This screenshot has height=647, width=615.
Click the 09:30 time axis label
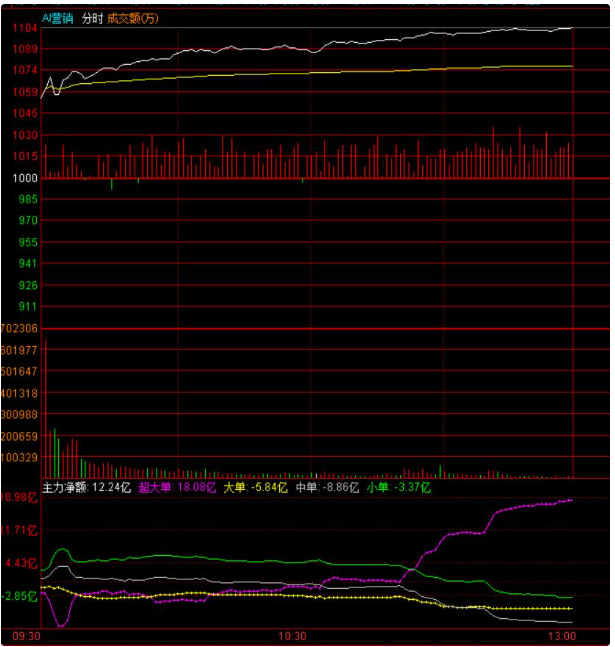(27, 636)
